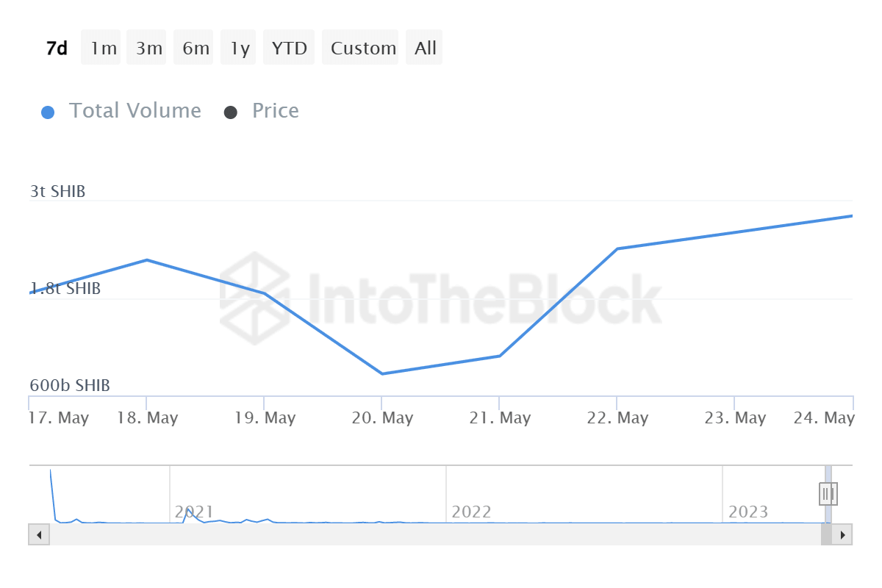Set chart range to 6m
This screenshot has width=882, height=588.
click(194, 49)
